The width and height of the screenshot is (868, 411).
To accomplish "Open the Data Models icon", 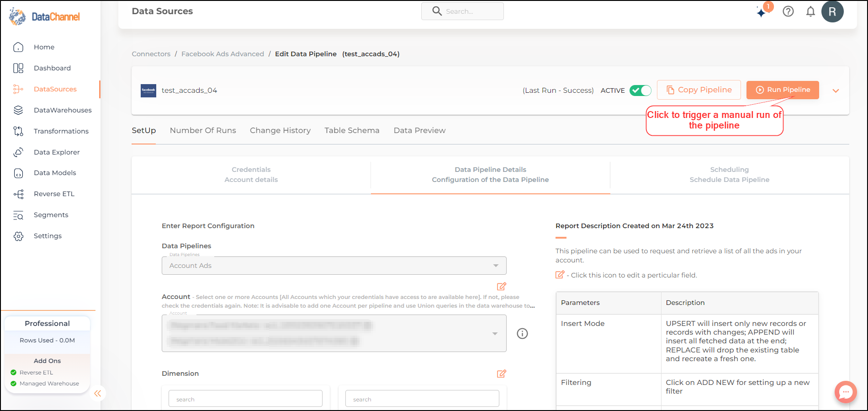I will [18, 173].
